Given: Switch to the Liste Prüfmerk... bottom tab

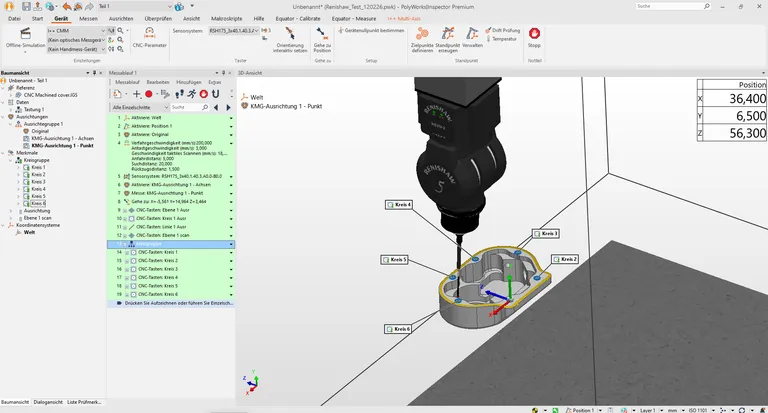Looking at the screenshot, I should [84, 402].
